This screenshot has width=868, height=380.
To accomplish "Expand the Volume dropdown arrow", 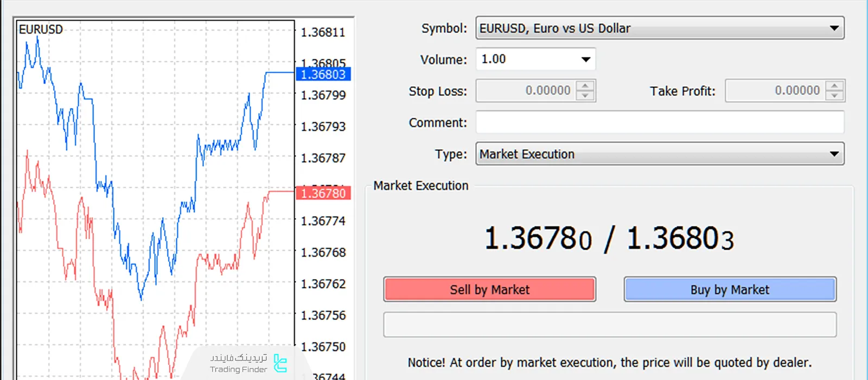I will pos(585,59).
